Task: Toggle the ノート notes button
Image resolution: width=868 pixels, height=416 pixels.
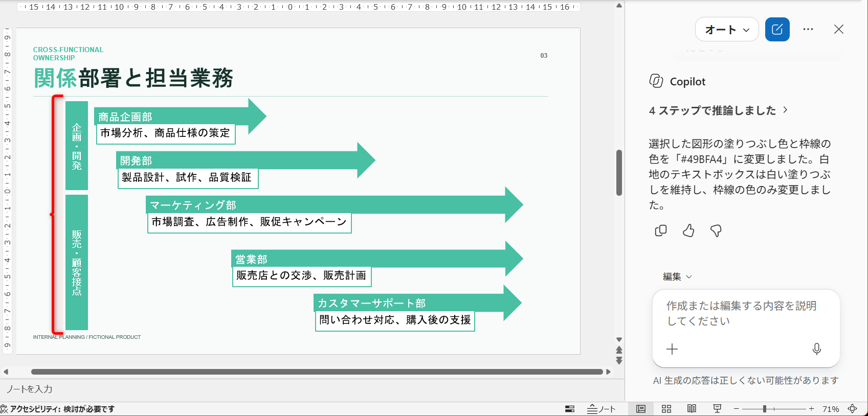Action: pos(601,409)
